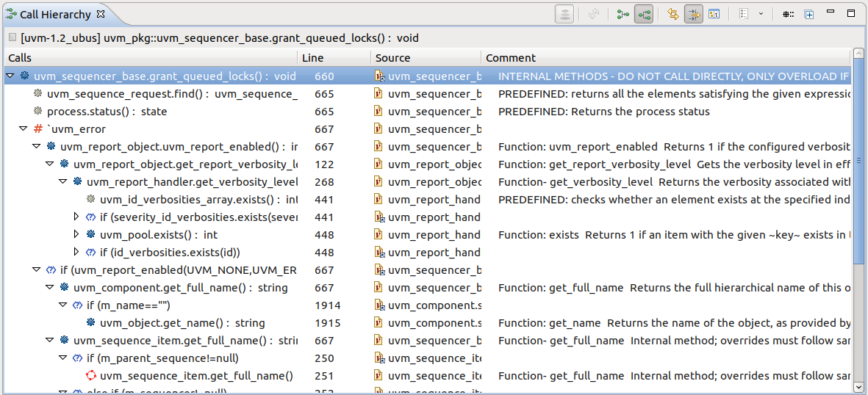Open the history dropdown arrow
The width and height of the screenshot is (868, 395).
761,14
